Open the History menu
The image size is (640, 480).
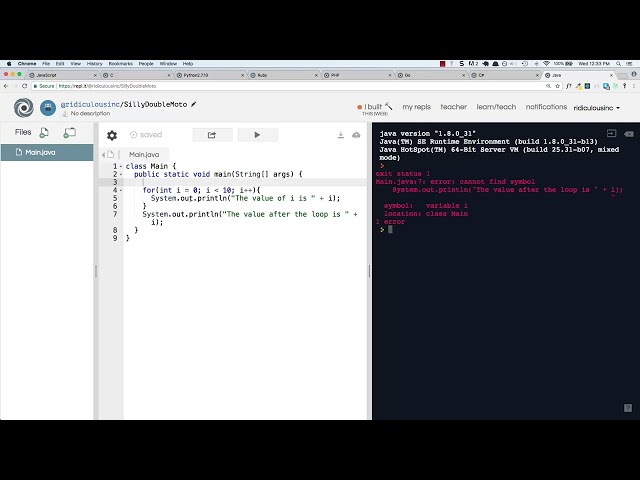click(x=94, y=64)
